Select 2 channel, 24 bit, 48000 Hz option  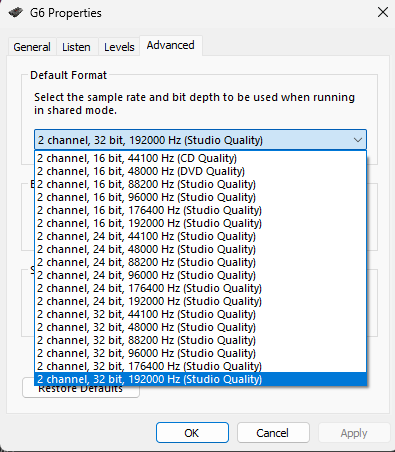pos(200,249)
